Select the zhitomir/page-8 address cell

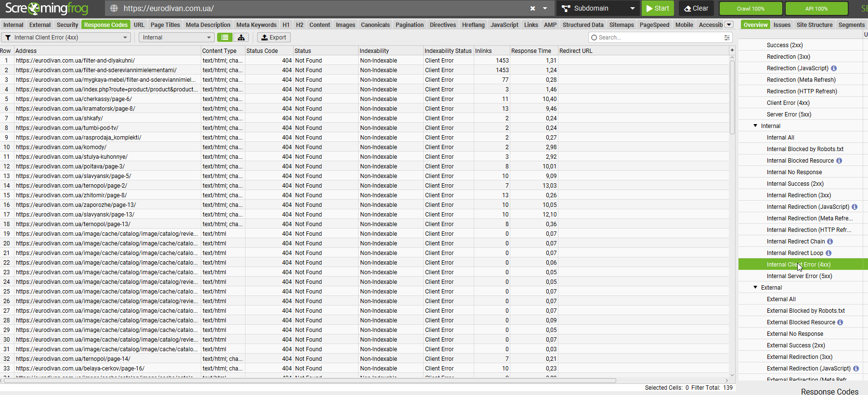(107, 195)
